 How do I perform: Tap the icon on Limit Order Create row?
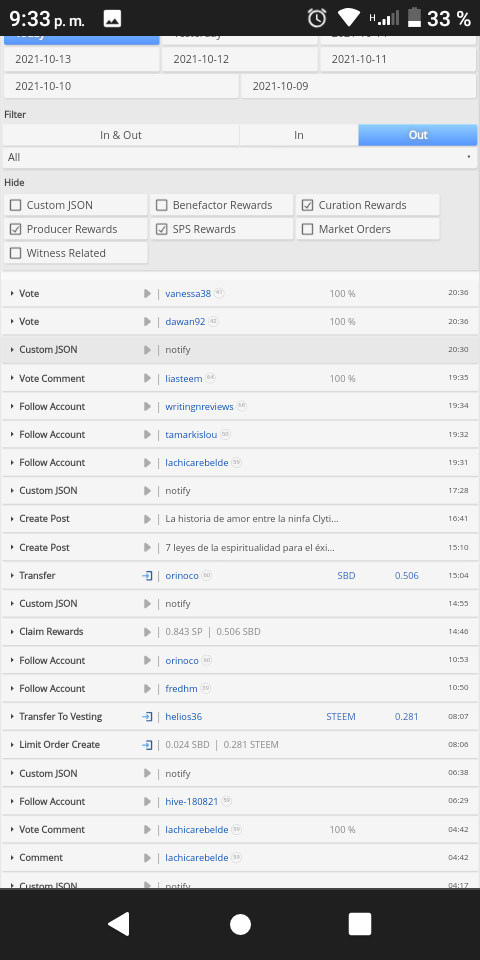pos(147,744)
